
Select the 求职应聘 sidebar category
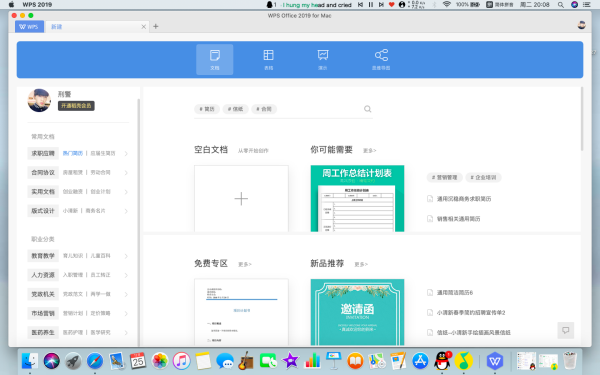coord(43,153)
